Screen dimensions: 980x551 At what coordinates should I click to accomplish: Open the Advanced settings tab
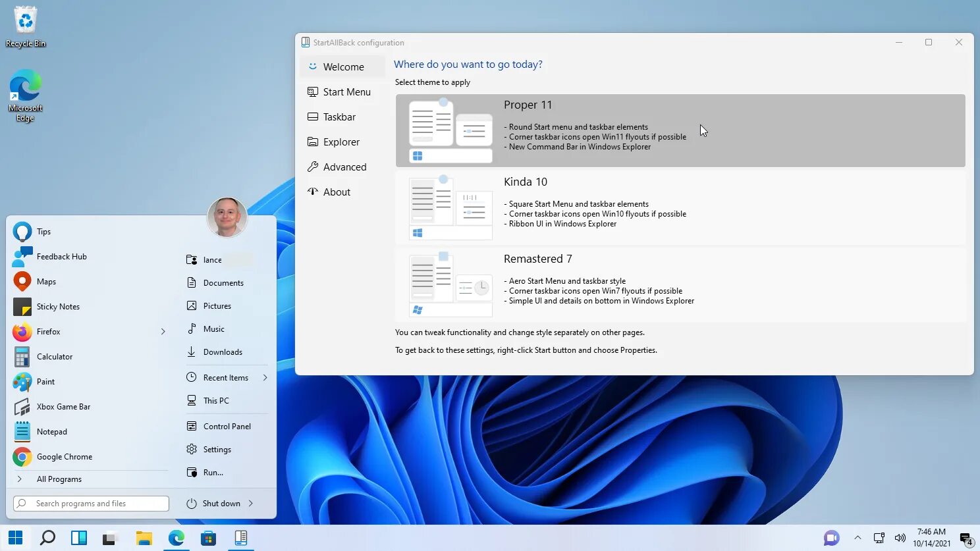(x=342, y=167)
